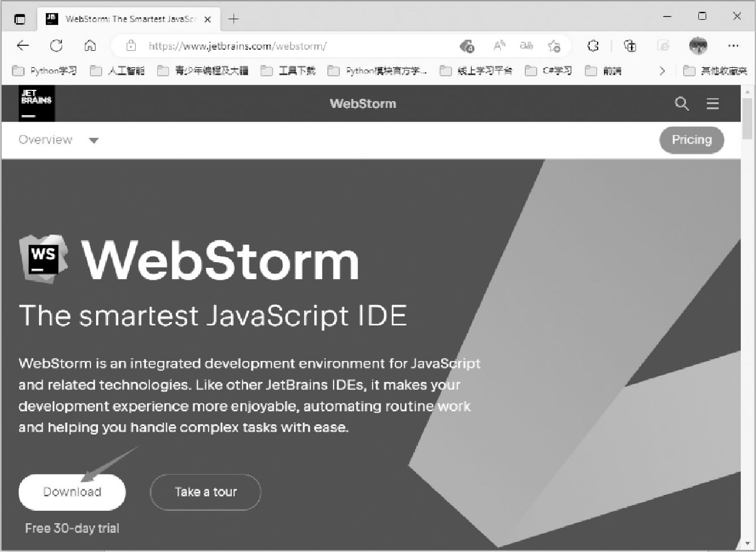The image size is (756, 552).
Task: Click the Pricing button
Action: (692, 140)
